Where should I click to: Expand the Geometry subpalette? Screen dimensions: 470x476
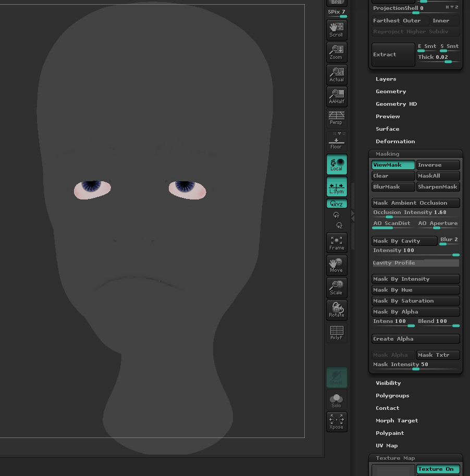391,92
